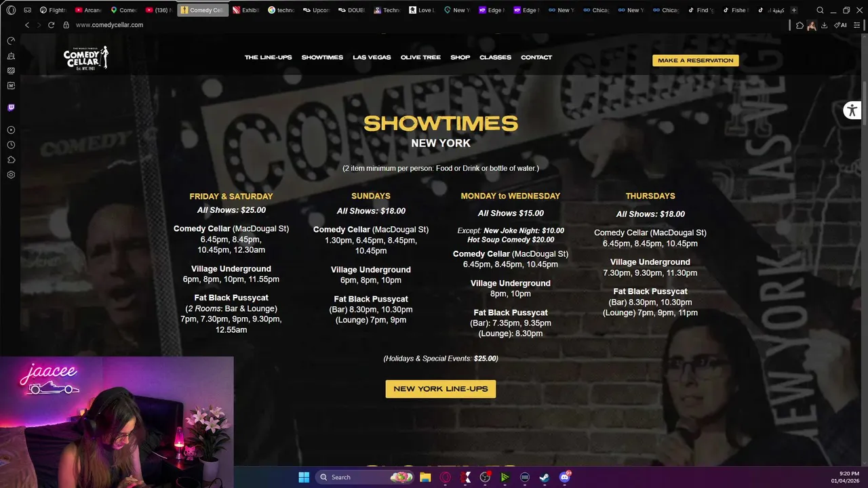Image resolution: width=868 pixels, height=488 pixels.
Task: Open the extensions icon in address bar
Action: 800,25
